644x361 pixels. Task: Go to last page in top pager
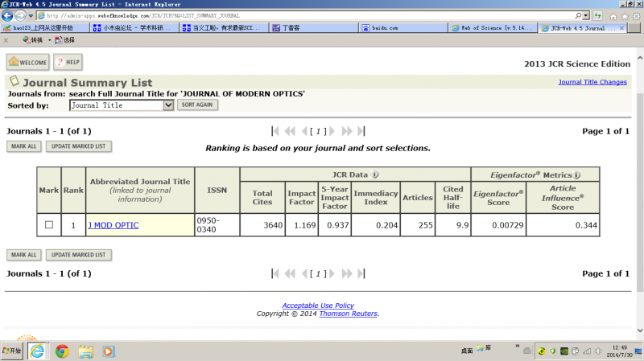click(x=361, y=131)
